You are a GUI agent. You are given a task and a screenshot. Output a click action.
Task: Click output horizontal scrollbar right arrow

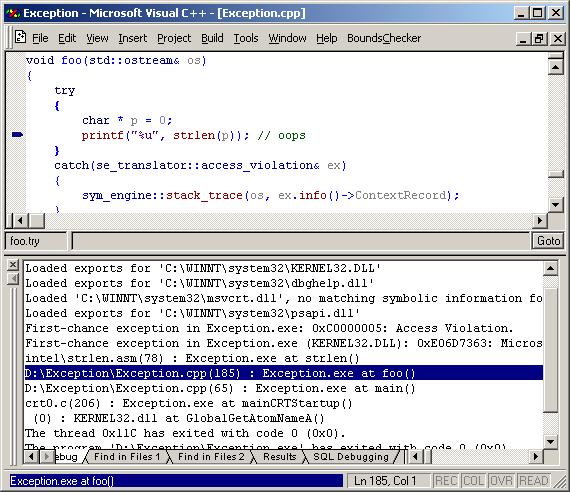coord(536,456)
